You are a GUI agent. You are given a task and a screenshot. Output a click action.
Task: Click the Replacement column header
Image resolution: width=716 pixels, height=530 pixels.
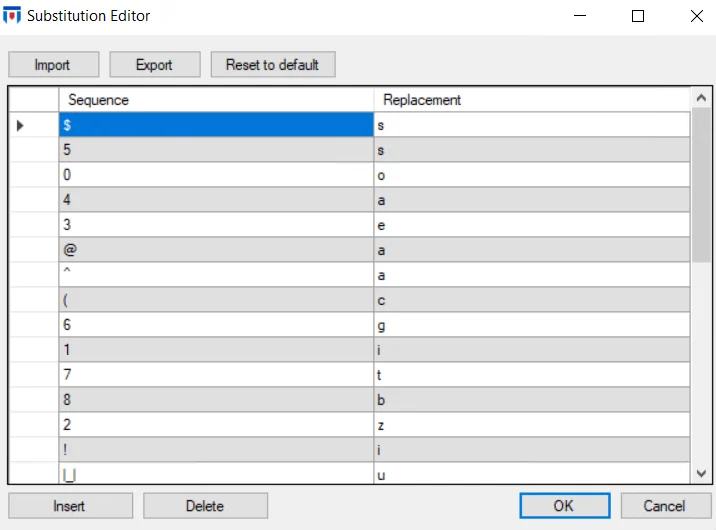(x=532, y=100)
